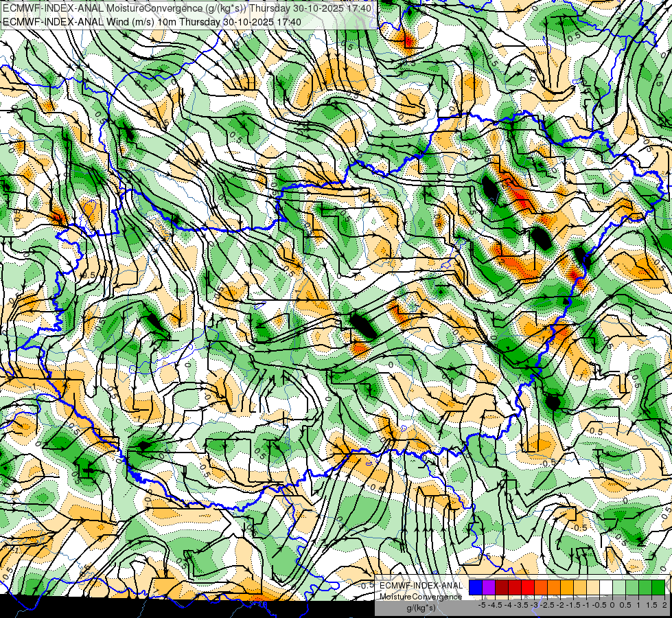Click the legend value -4.5
The width and height of the screenshot is (672, 618).
point(495,605)
